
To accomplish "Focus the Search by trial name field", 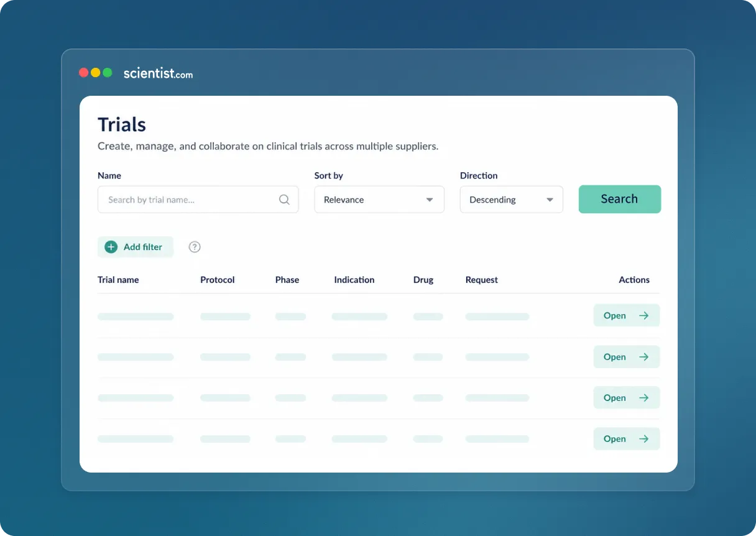I will click(x=198, y=200).
